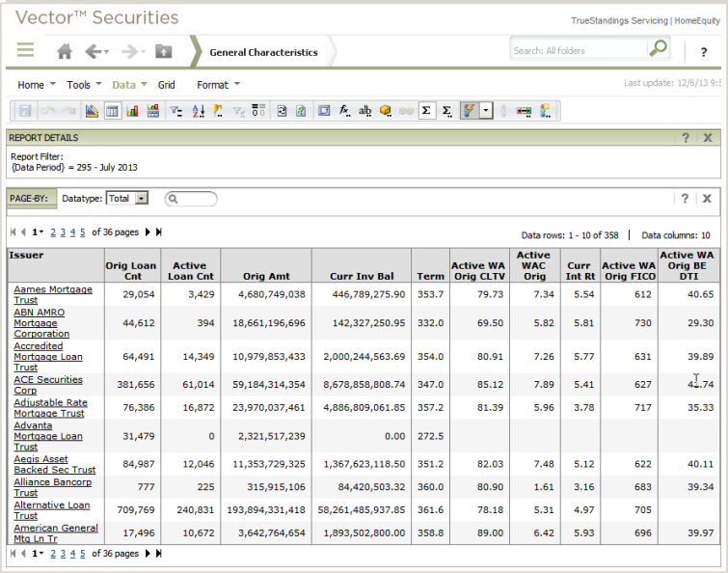Go to page 5 in top pager
Image resolution: width=728 pixels, height=573 pixels.
pyautogui.click(x=82, y=232)
